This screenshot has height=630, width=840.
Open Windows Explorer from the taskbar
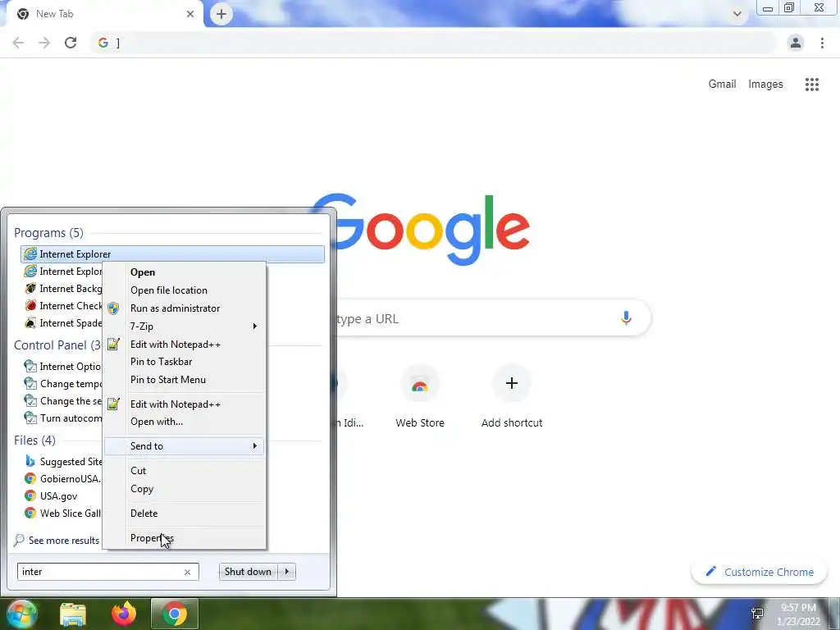73,614
